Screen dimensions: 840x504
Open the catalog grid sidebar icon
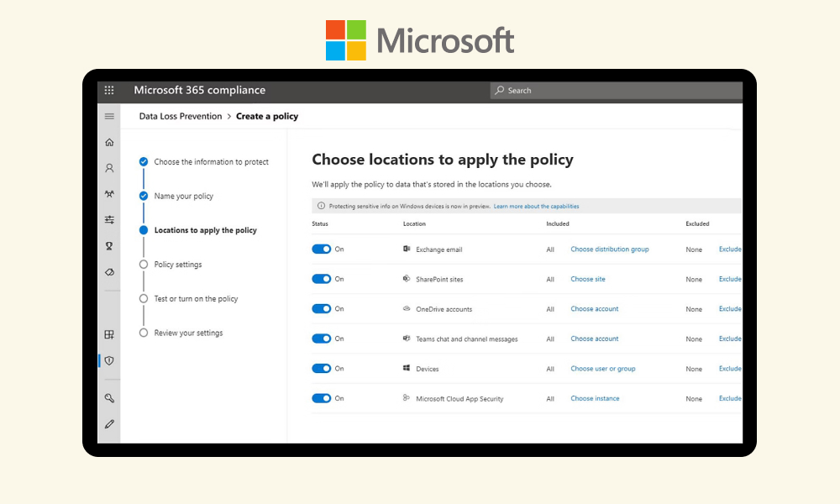pos(109,335)
